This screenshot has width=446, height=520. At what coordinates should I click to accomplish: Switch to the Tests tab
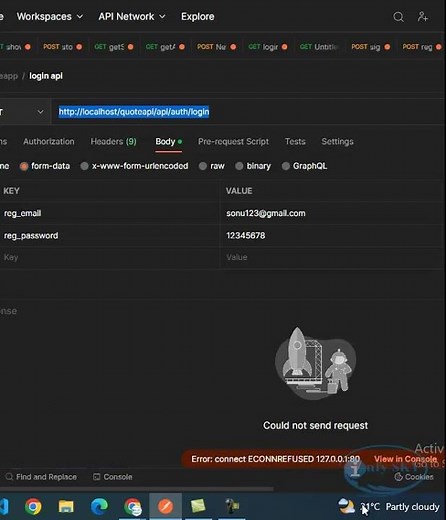295,141
